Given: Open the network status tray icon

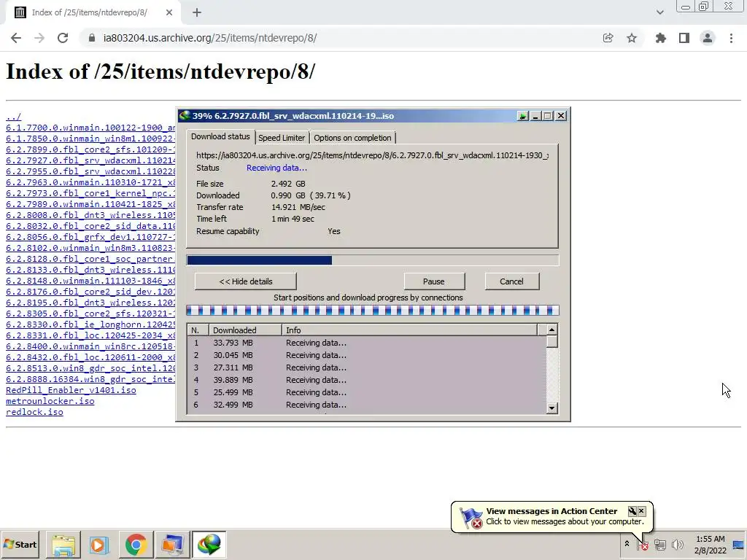Looking at the screenshot, I should click(x=659, y=544).
